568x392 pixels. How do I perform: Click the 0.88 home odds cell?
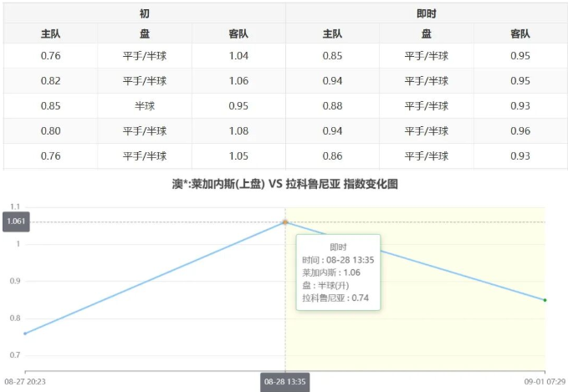click(332, 106)
